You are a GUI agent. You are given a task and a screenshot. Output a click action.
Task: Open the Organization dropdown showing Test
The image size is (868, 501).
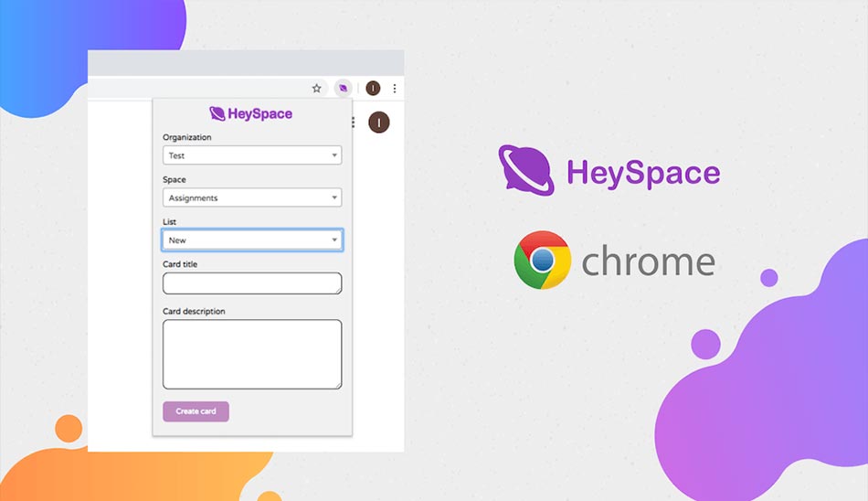coord(252,155)
